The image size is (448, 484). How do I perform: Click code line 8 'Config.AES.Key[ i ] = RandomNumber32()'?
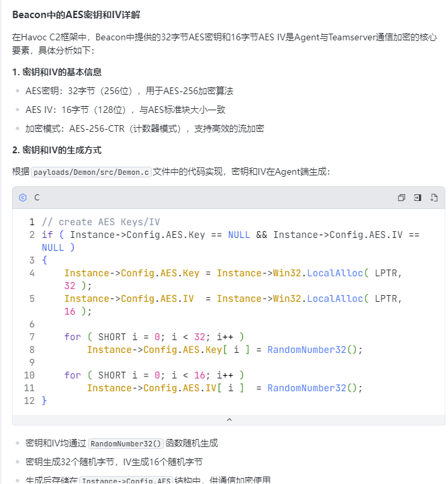pyautogui.click(x=224, y=350)
